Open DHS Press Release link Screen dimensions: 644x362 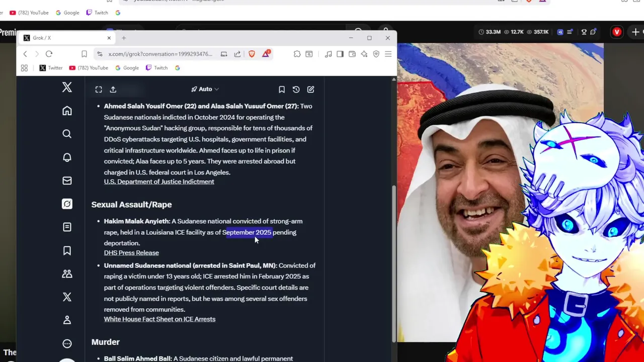(131, 252)
